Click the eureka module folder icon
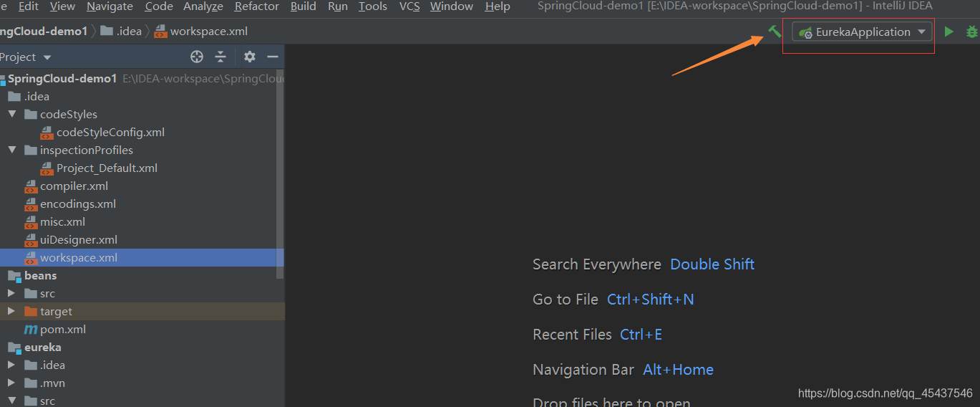The height and width of the screenshot is (407, 980). pos(14,348)
